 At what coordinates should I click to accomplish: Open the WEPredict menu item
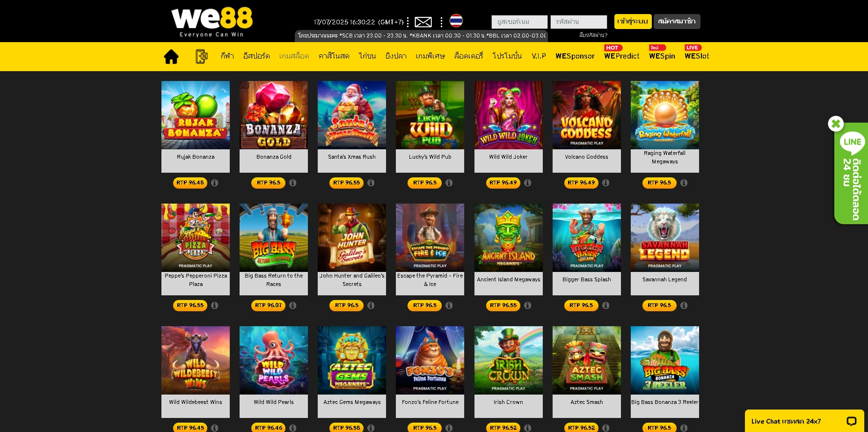click(x=622, y=56)
